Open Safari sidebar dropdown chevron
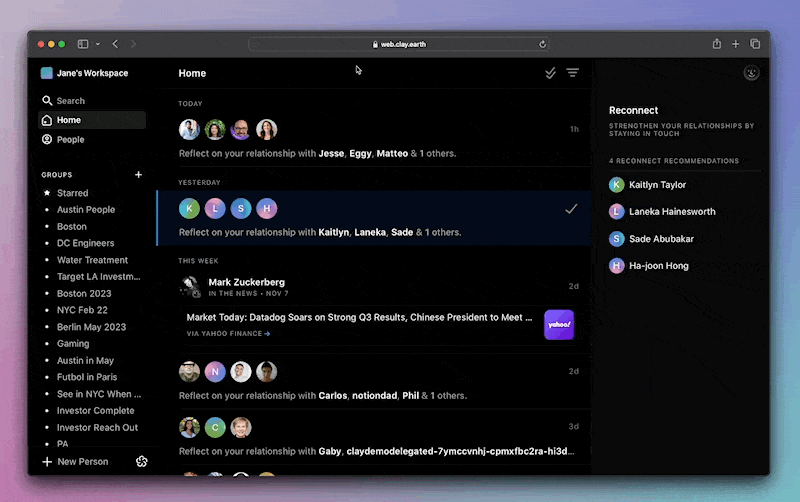 [x=97, y=44]
